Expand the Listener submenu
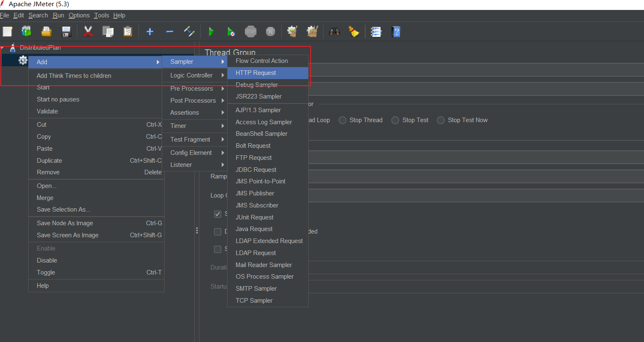This screenshot has width=644, height=342. (x=194, y=165)
